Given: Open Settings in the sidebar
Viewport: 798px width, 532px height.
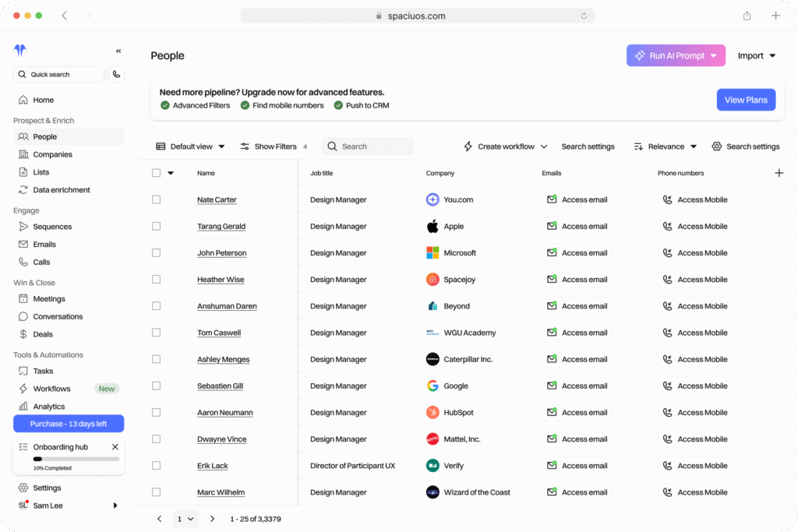Looking at the screenshot, I should click(x=69, y=488).
